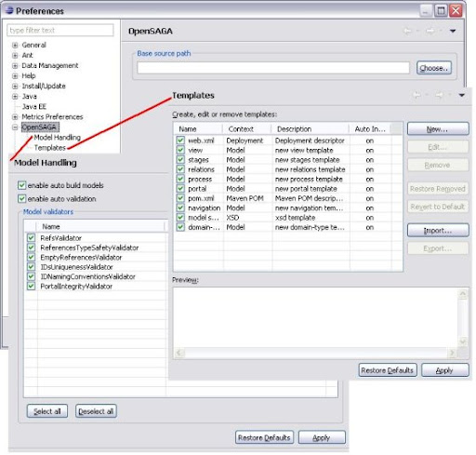Uncheck PortalIntegrityValidator
Screen dimensions: 476x455
(x=31, y=286)
